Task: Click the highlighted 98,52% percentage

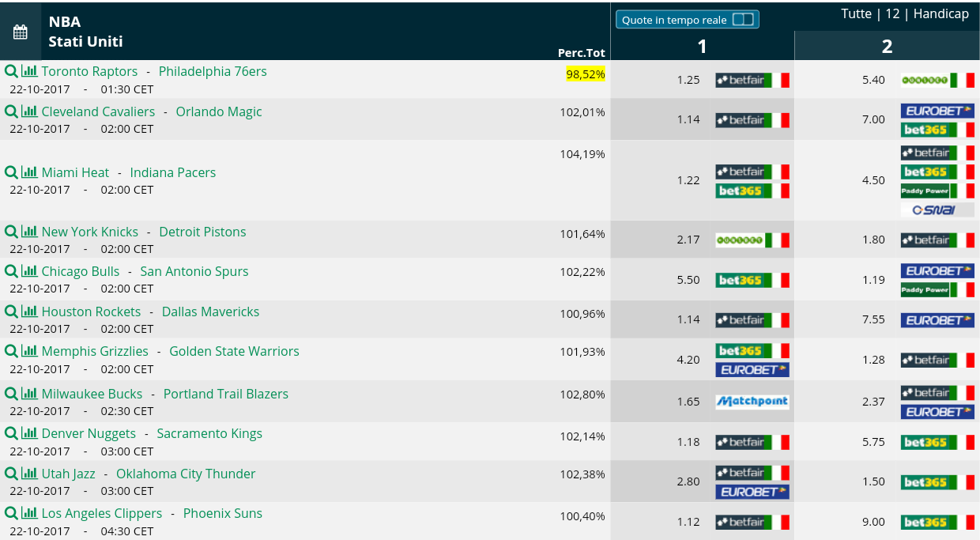Action: click(586, 74)
